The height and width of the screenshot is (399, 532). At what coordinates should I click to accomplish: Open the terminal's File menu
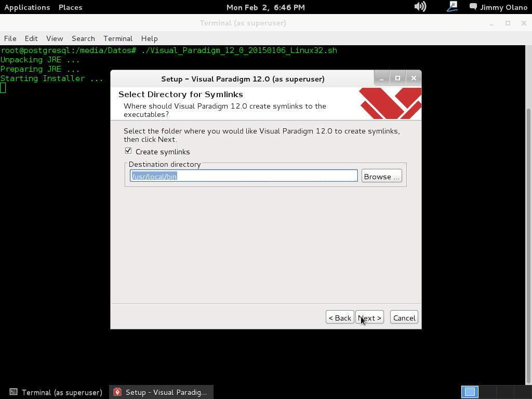tap(10, 38)
